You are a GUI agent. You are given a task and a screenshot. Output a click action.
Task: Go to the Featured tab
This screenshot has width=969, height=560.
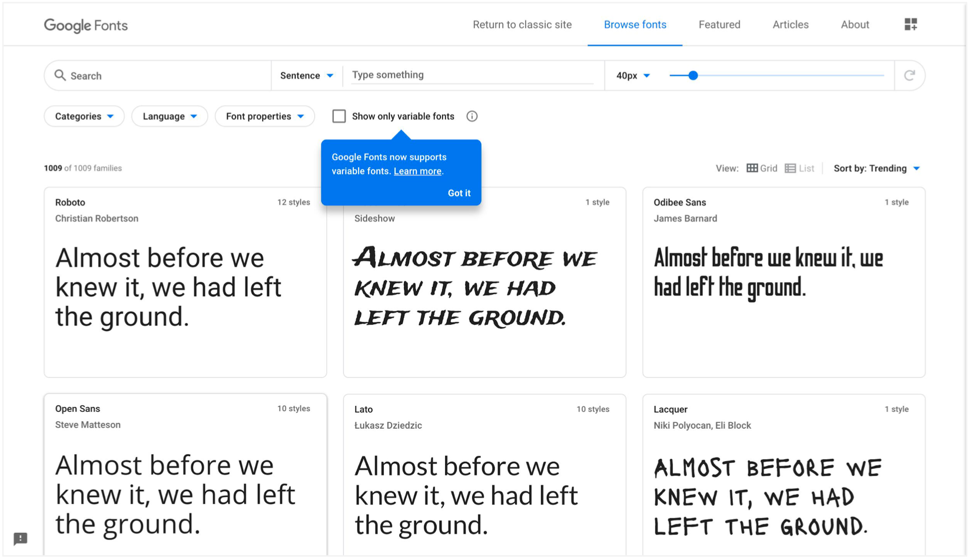[719, 25]
